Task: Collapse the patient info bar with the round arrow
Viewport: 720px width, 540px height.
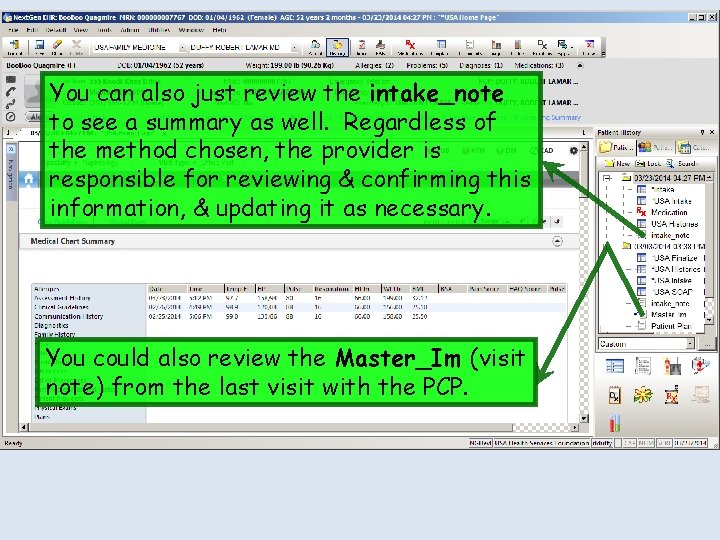Action: (x=580, y=66)
